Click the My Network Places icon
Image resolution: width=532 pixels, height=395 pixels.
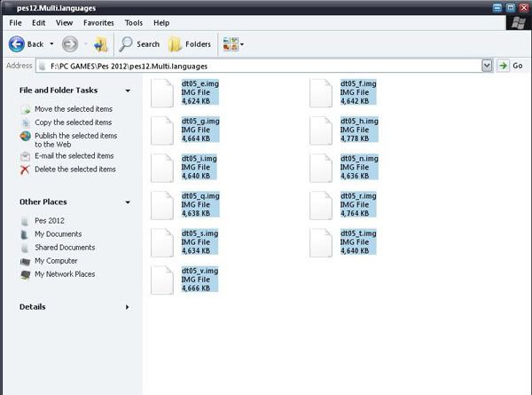(25, 274)
